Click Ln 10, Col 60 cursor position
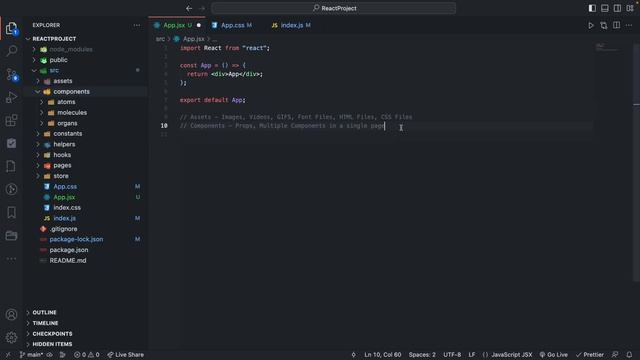640x360 pixels. pyautogui.click(x=382, y=355)
